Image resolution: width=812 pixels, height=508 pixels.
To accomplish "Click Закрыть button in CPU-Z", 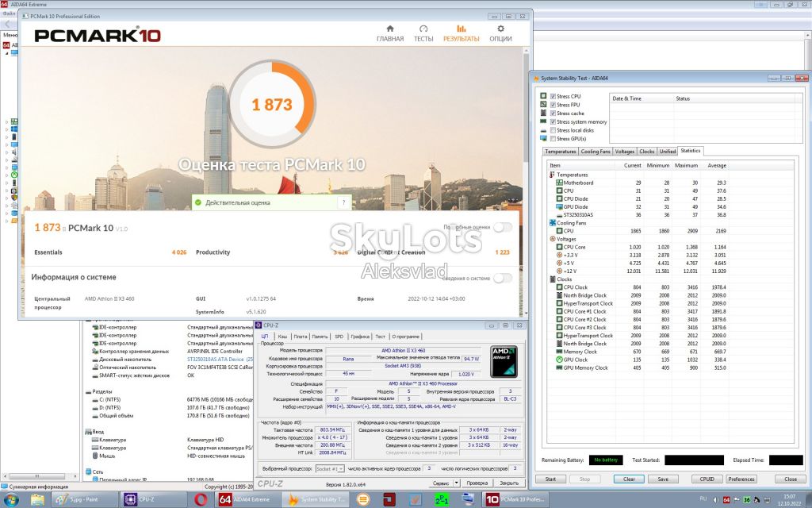I will point(509,483).
